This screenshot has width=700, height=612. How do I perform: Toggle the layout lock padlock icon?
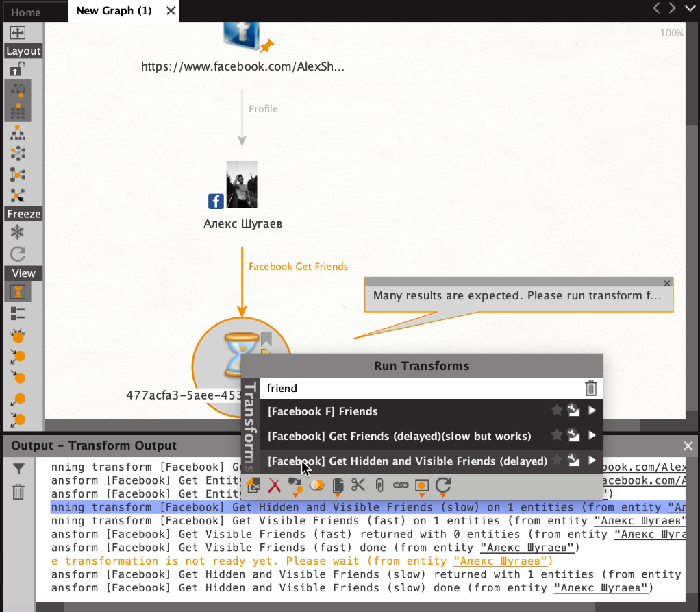[18, 69]
